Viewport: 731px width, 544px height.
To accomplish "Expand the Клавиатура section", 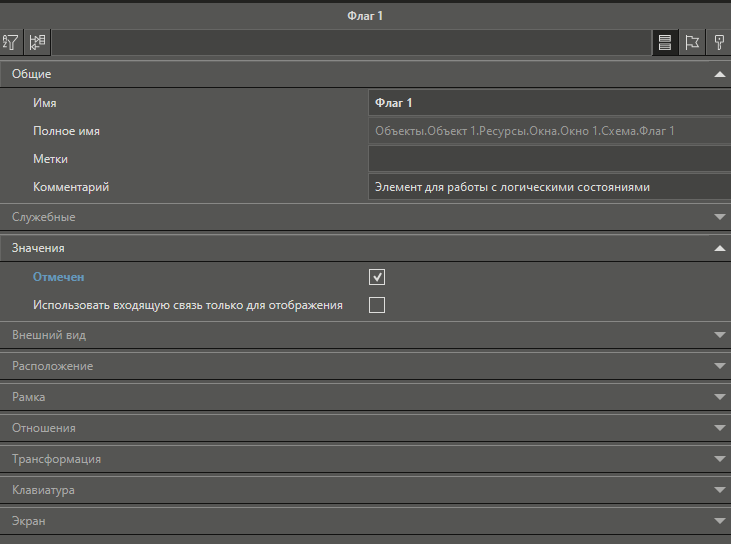I will [x=719, y=490].
